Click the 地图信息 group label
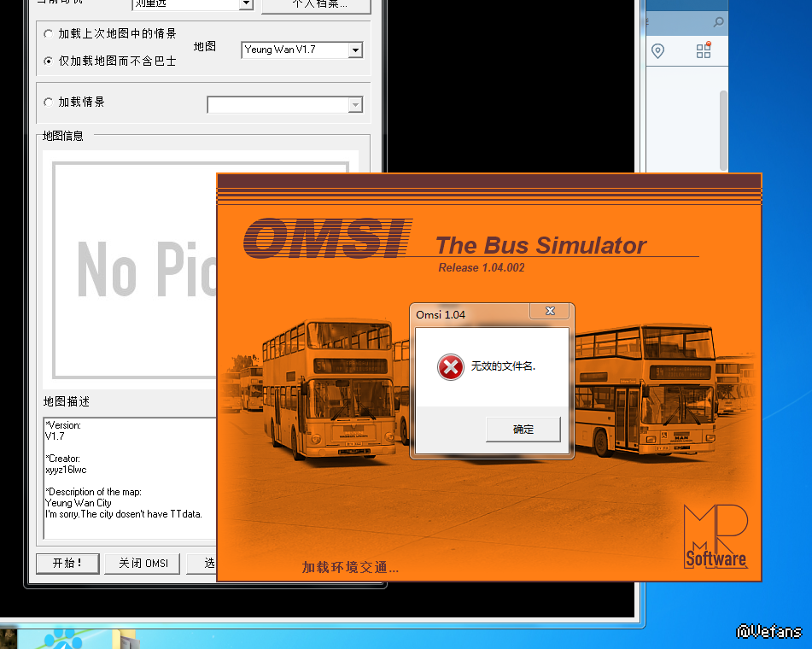This screenshot has height=649, width=812. [x=62, y=137]
